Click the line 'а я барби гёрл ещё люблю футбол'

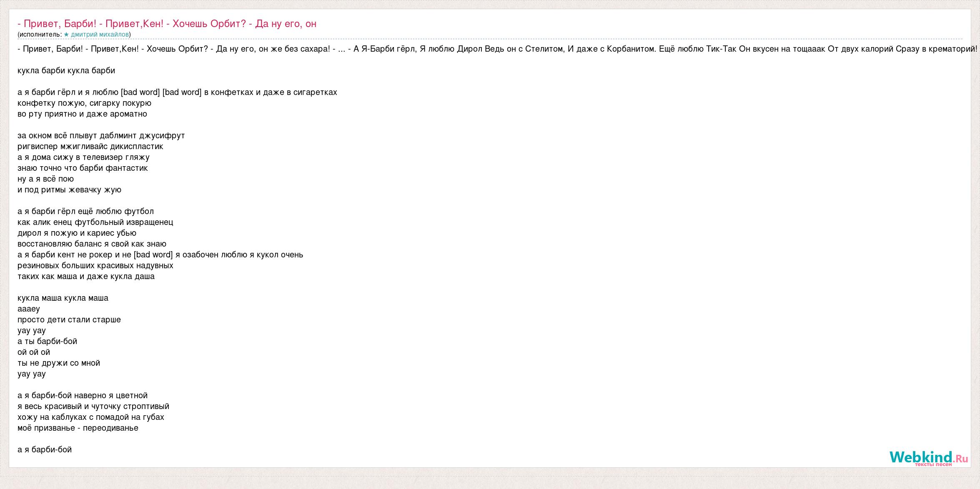pos(85,211)
